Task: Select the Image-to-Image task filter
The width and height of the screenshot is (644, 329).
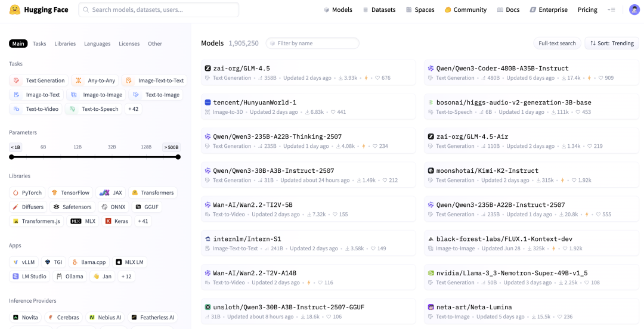Action: pyautogui.click(x=96, y=95)
